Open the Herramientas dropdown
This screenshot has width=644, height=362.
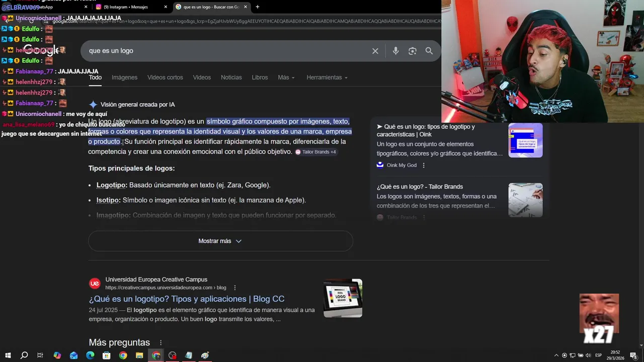click(x=327, y=77)
